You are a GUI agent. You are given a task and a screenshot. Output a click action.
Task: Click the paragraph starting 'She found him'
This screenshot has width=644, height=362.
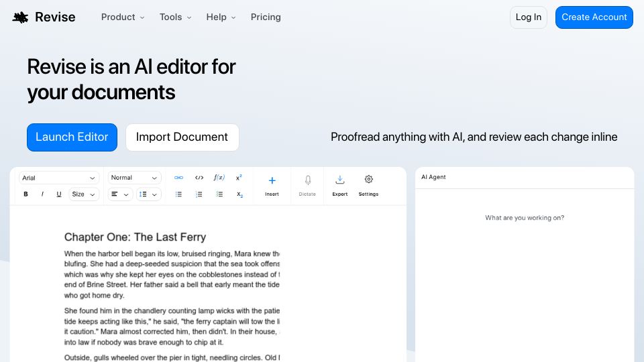172,326
